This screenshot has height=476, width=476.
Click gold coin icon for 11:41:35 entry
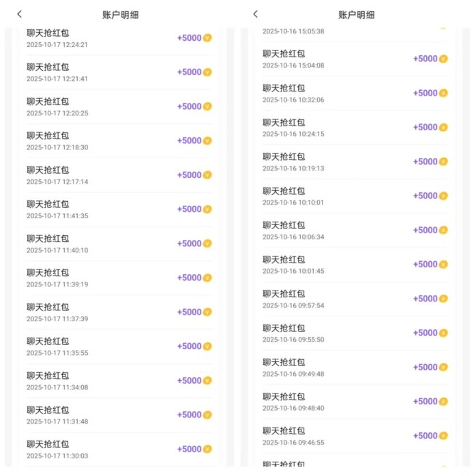[x=207, y=209]
